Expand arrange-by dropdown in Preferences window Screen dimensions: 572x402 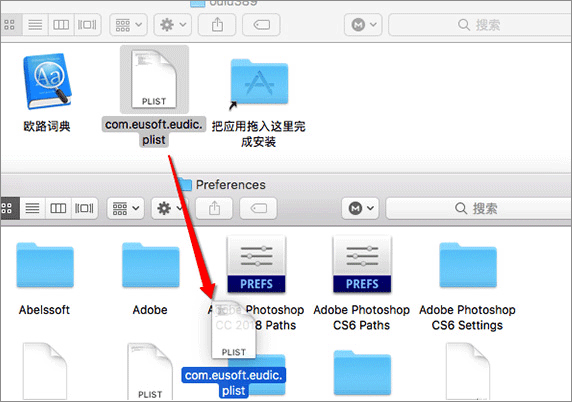[x=126, y=208]
